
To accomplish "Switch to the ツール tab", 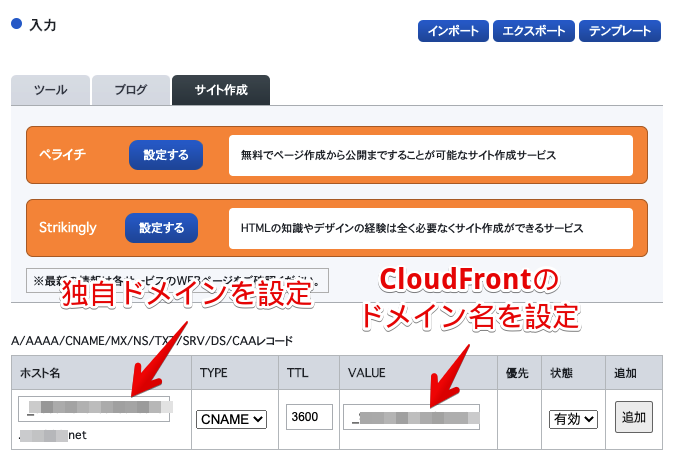I will coord(51,90).
